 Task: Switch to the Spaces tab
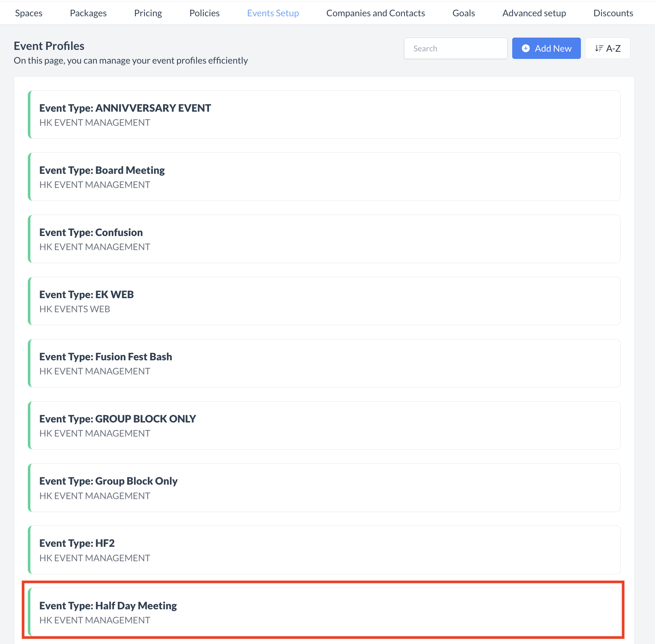pyautogui.click(x=29, y=13)
